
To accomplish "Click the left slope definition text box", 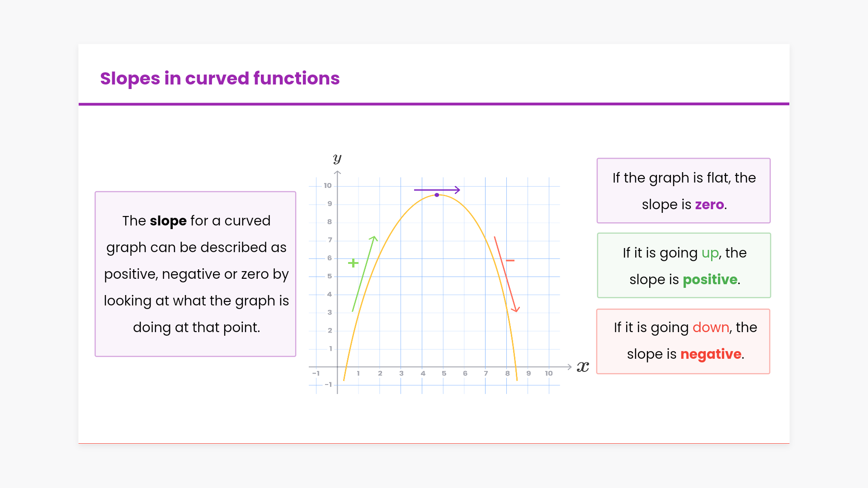I will click(195, 274).
